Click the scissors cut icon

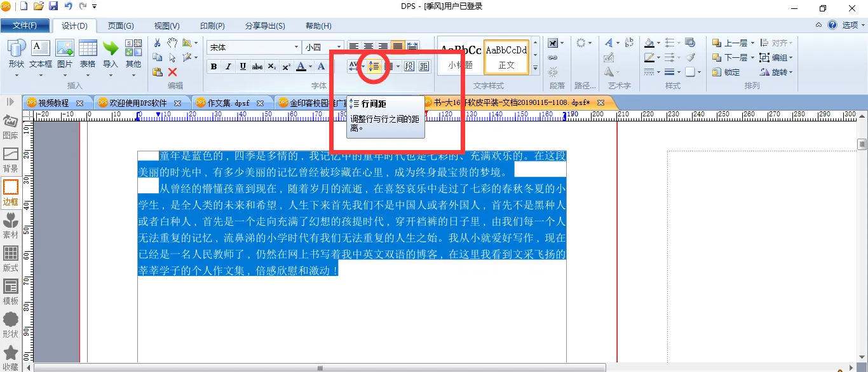coord(157,43)
